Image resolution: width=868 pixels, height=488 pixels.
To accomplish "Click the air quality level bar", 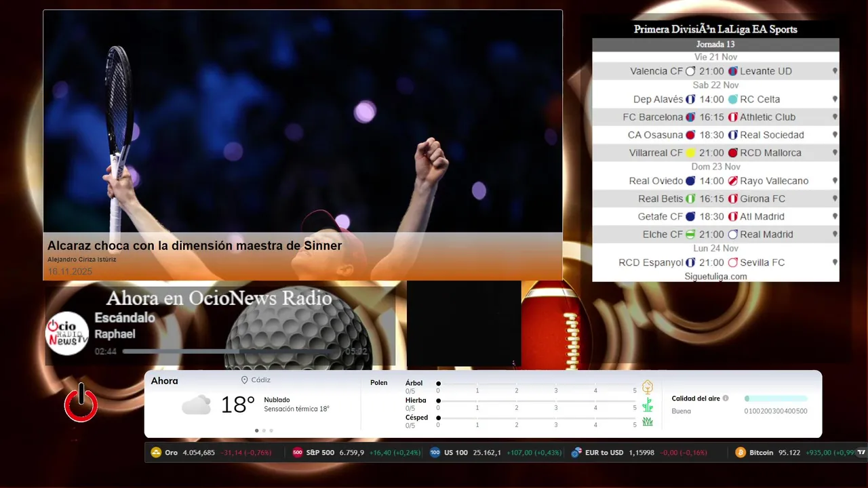I will point(776,399).
